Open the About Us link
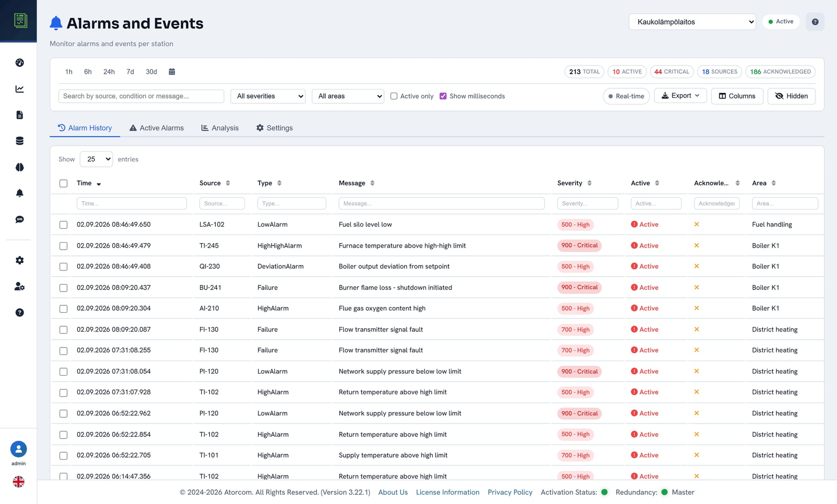The height and width of the screenshot is (504, 837). (393, 492)
